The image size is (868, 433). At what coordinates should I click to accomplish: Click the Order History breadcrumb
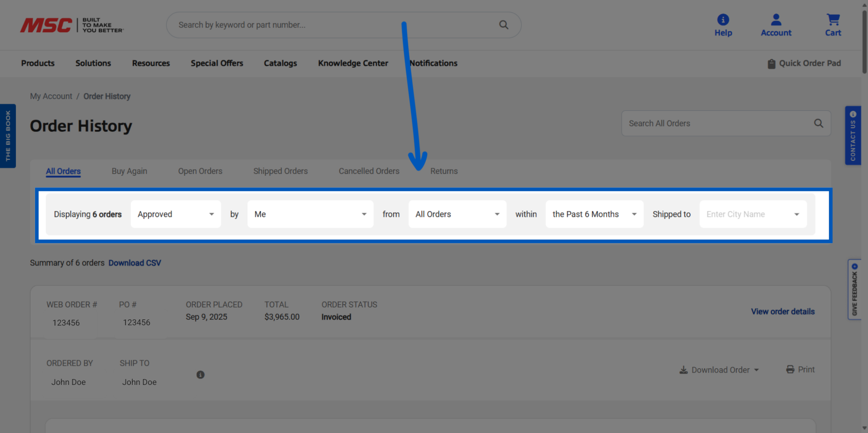pyautogui.click(x=107, y=96)
